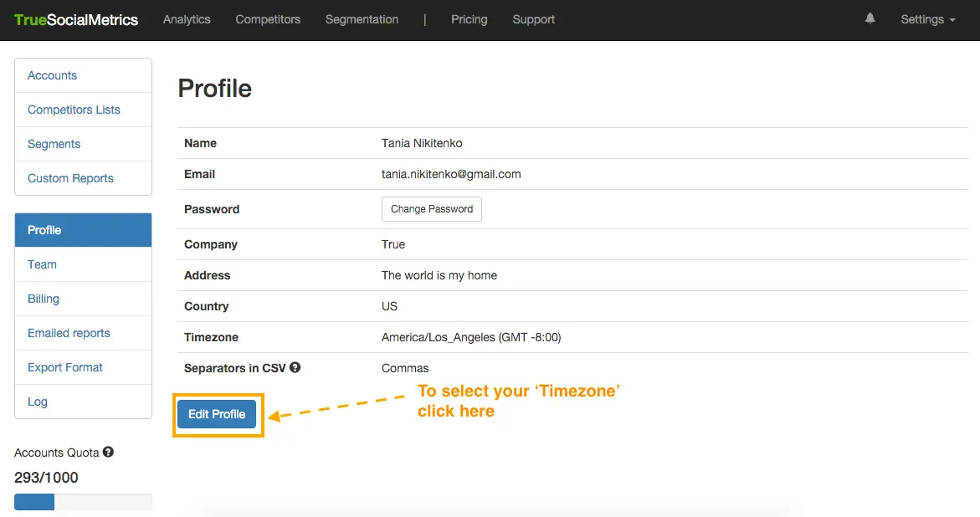
Task: Go to Segments sidebar link
Action: click(x=54, y=144)
